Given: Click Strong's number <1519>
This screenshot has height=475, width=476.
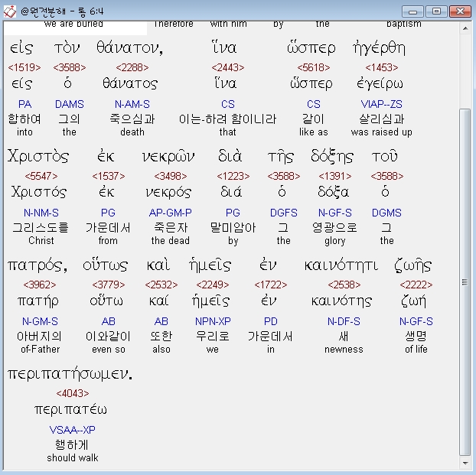Looking at the screenshot, I should pos(24,67).
